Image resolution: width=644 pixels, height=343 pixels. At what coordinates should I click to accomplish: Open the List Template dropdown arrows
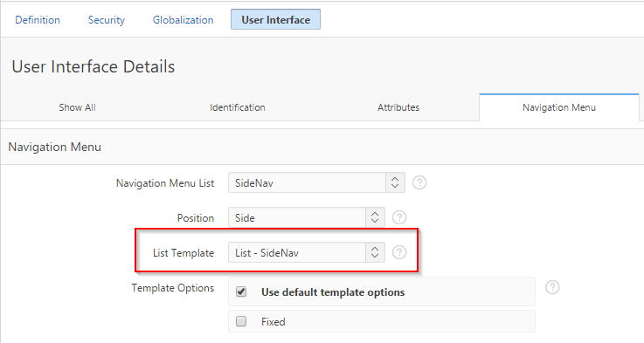(375, 252)
